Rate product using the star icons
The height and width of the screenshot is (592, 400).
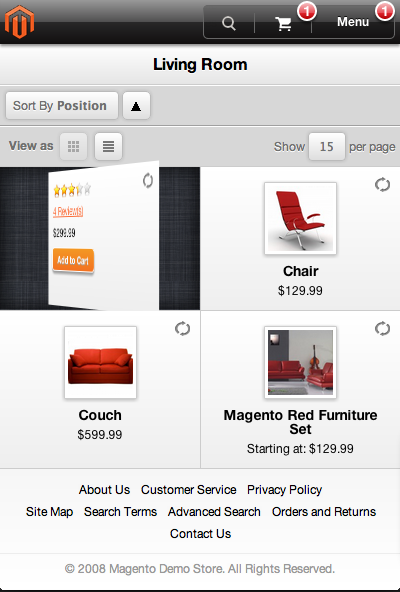click(x=72, y=189)
